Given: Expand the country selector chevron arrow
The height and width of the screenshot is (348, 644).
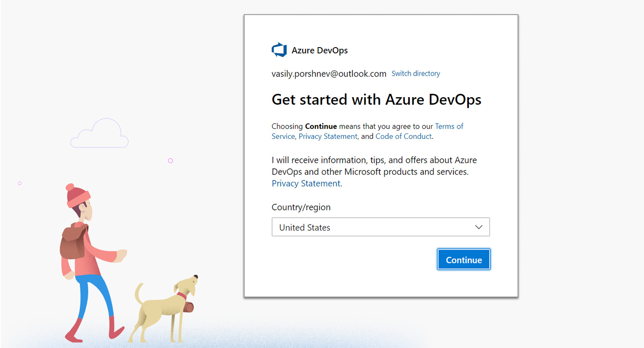Looking at the screenshot, I should click(478, 227).
